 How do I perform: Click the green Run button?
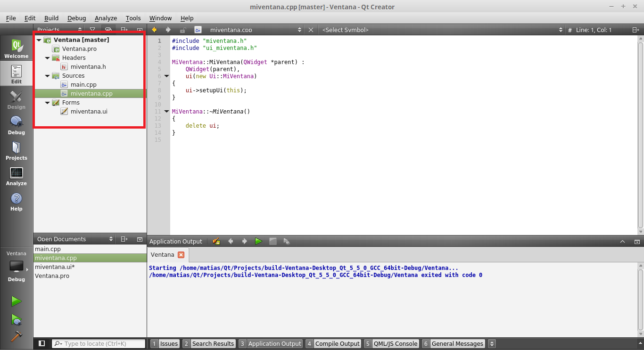coord(17,301)
